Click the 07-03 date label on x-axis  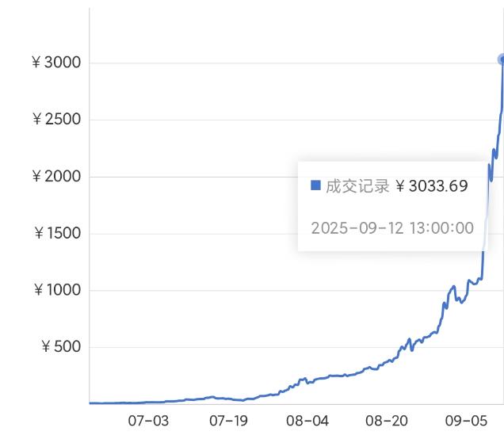click(148, 420)
